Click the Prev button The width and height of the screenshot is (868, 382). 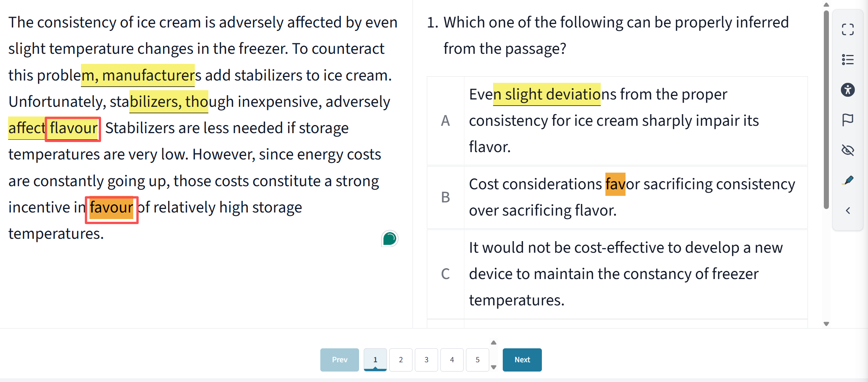340,360
